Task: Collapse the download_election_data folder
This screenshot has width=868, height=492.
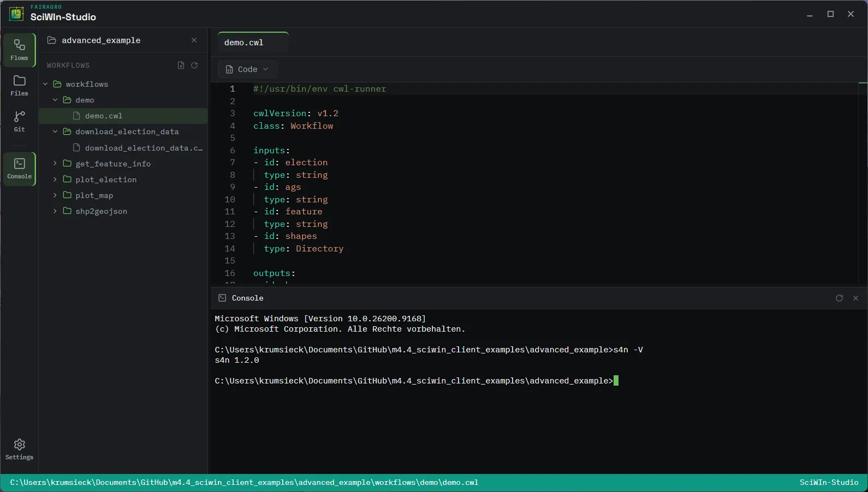Action: [55, 131]
